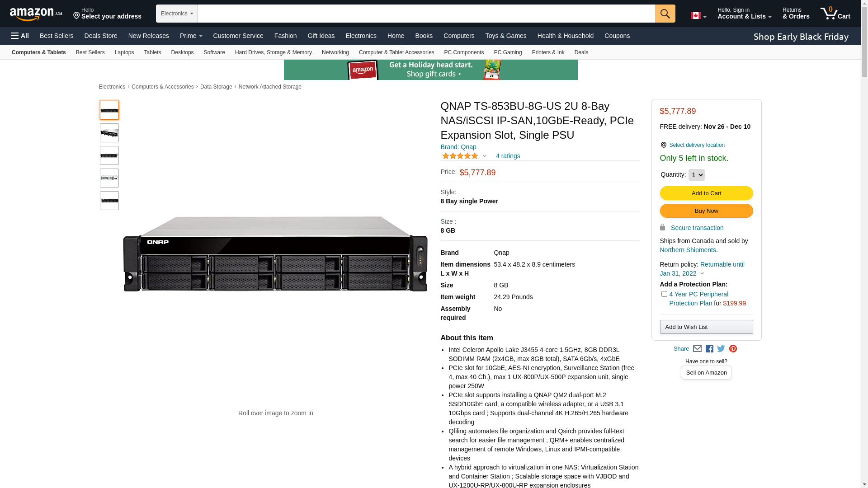Share product on Pinterest icon
The image size is (868, 488).
point(733,349)
